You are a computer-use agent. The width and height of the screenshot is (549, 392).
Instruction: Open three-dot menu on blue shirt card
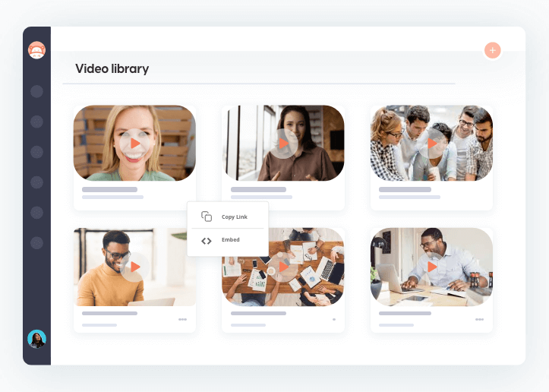point(479,320)
